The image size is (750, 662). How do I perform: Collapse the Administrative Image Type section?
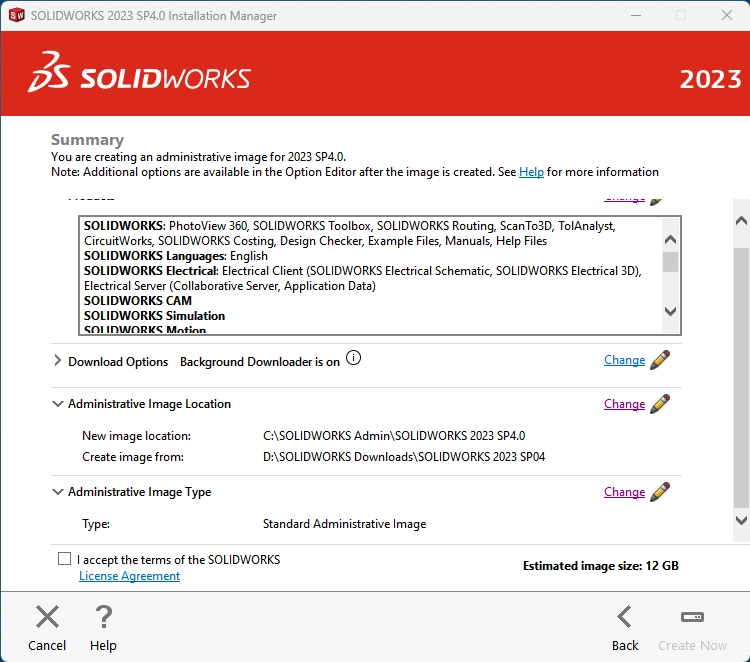[x=57, y=492]
